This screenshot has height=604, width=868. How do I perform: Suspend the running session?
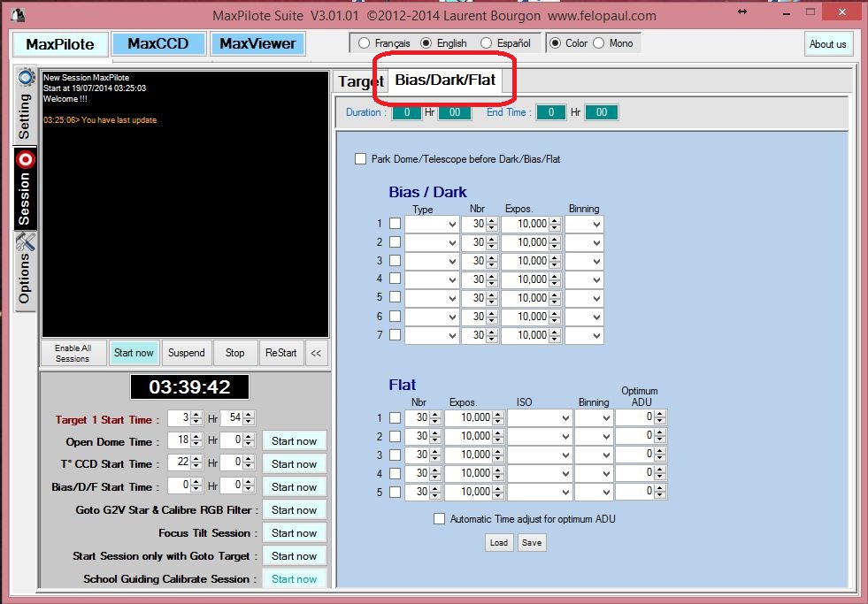[186, 353]
